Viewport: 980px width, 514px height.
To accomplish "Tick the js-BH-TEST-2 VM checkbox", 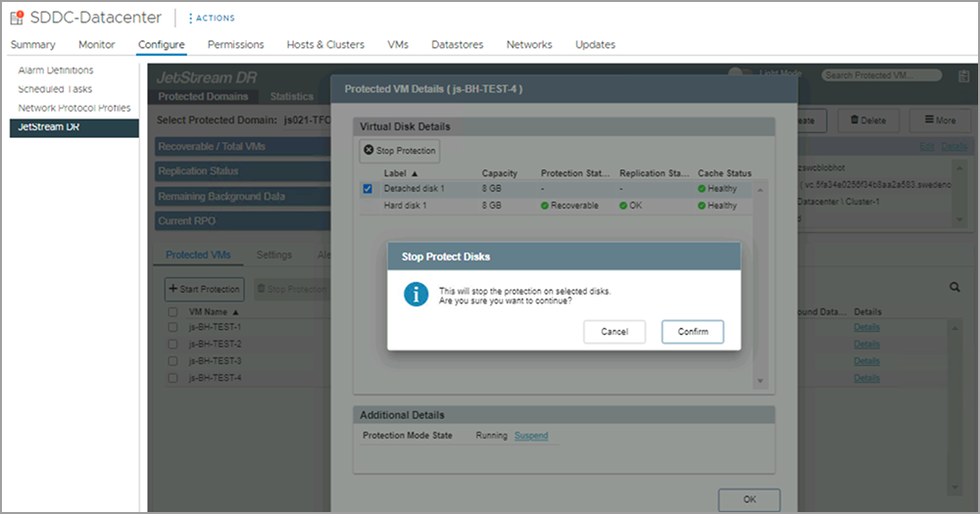I will click(172, 344).
